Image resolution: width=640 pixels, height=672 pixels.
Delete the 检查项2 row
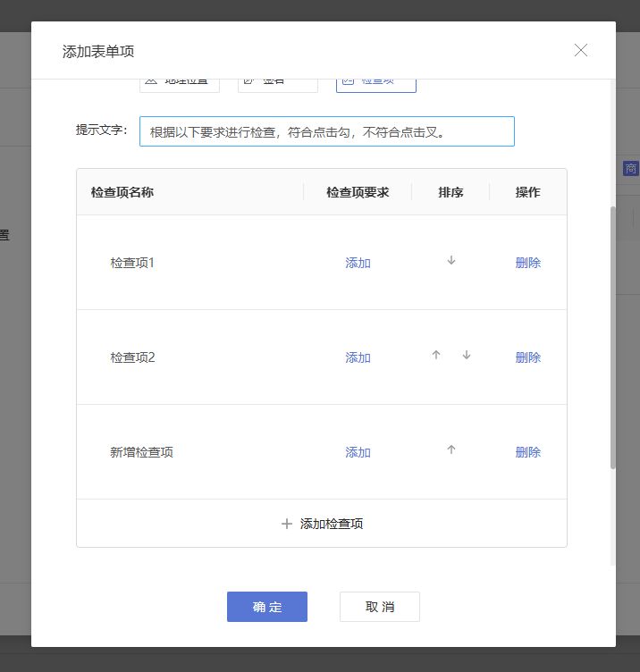(527, 357)
